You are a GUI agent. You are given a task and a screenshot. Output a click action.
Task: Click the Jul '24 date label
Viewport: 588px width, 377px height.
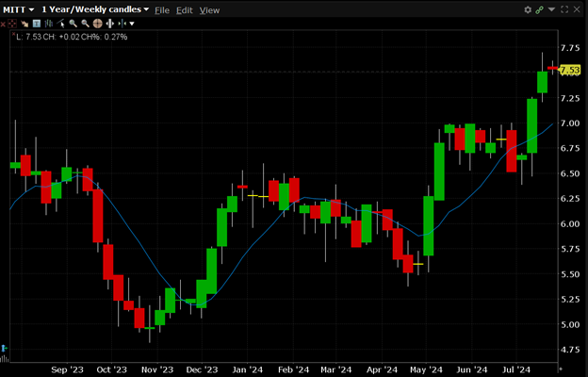[516, 369]
